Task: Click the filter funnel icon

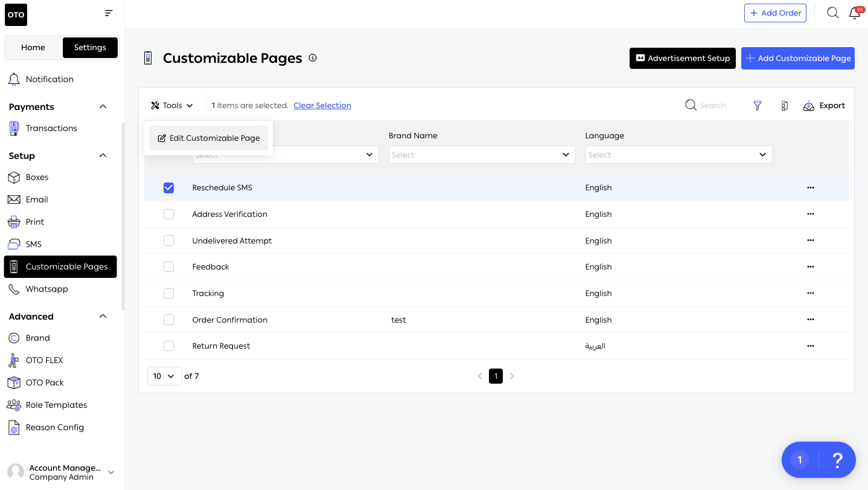Action: coord(757,106)
